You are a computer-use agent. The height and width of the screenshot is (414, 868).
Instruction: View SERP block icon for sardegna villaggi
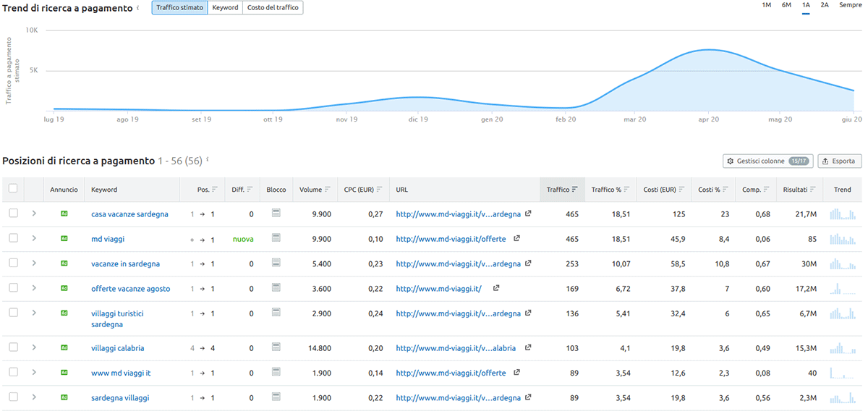click(x=276, y=397)
